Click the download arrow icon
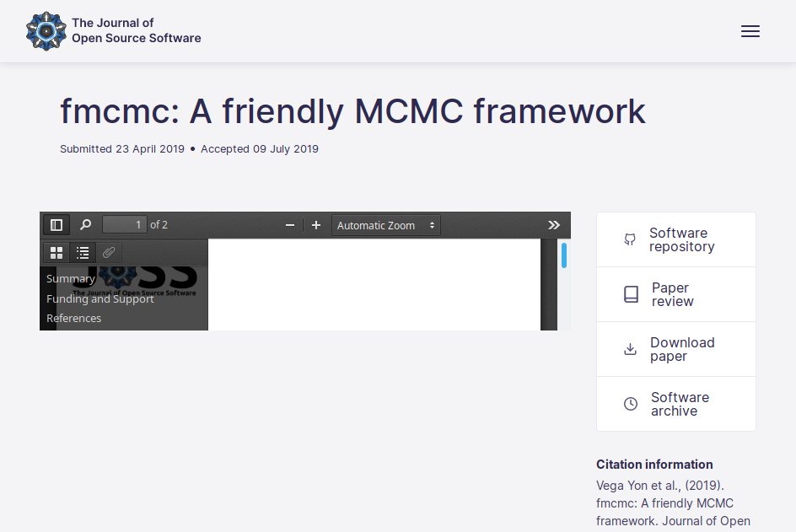The height and width of the screenshot is (532, 796). 630,349
